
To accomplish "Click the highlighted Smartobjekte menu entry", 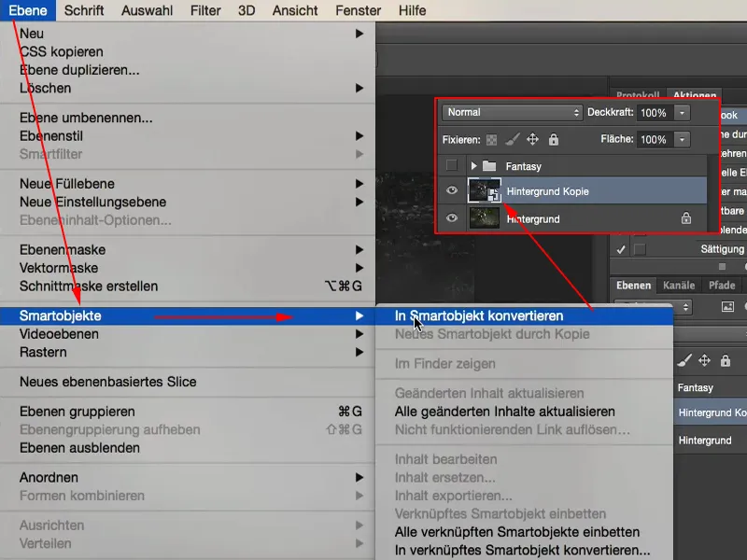I will tap(188, 315).
